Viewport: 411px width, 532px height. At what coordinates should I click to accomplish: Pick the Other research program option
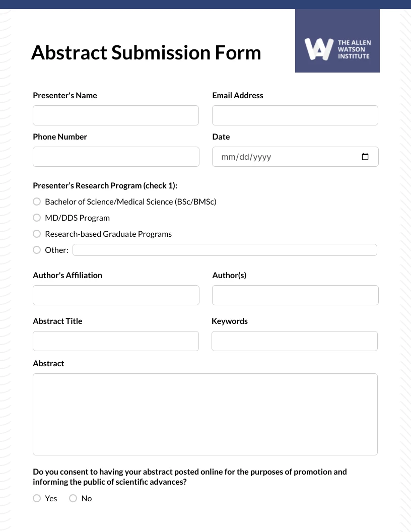(37, 250)
